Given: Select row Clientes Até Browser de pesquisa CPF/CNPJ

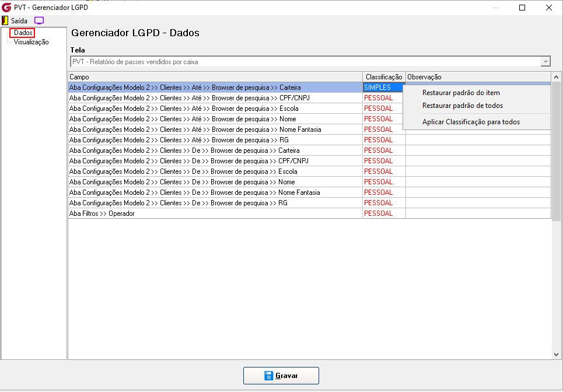Looking at the screenshot, I should coord(215,98).
